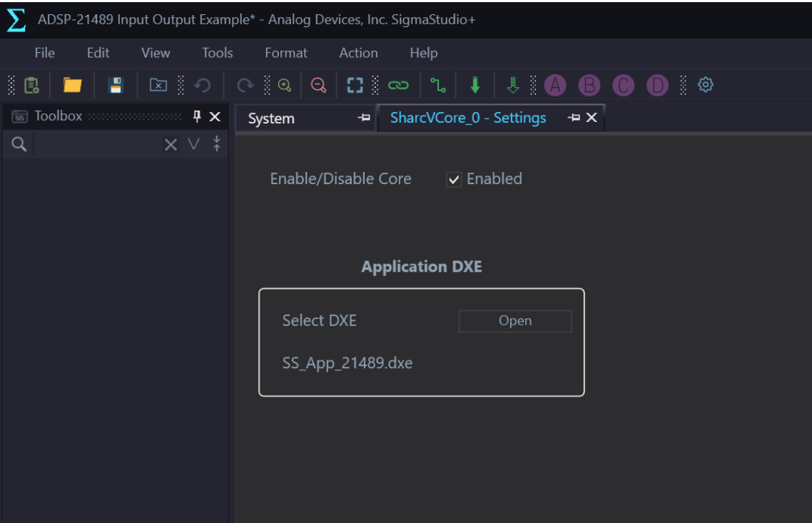Open the Format menu
The height and width of the screenshot is (523, 812).
(286, 53)
